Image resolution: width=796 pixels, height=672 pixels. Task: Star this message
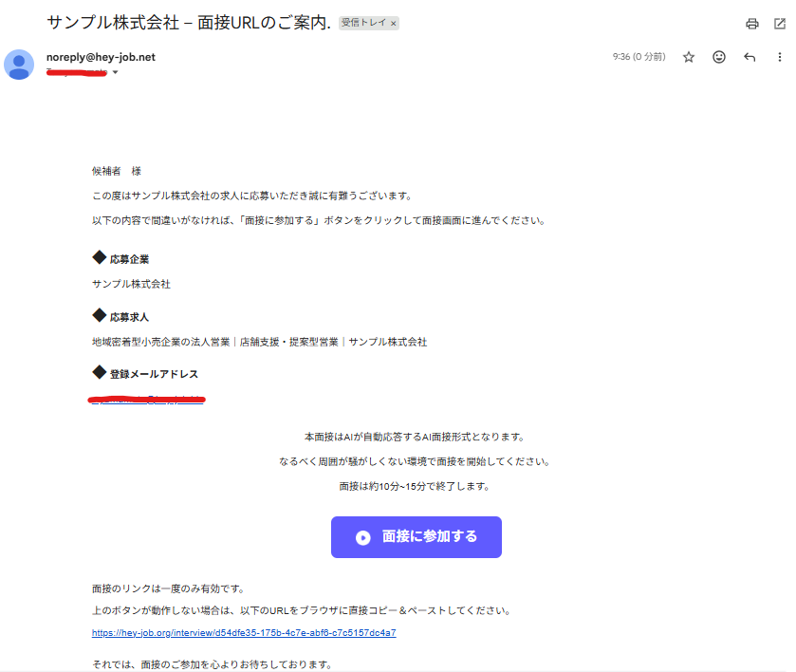tap(689, 57)
